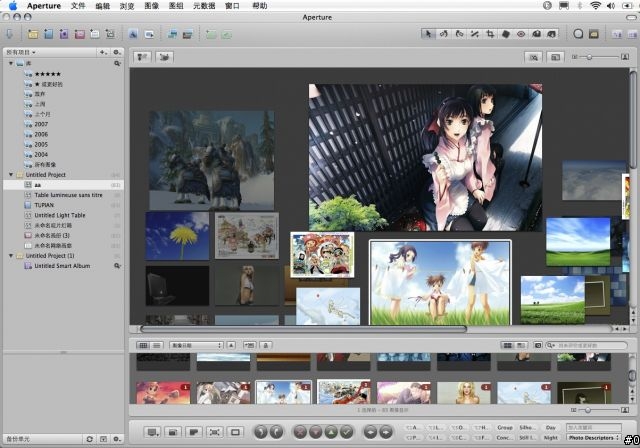
Task: Go to previous image arrow button
Action: [x=370, y=432]
